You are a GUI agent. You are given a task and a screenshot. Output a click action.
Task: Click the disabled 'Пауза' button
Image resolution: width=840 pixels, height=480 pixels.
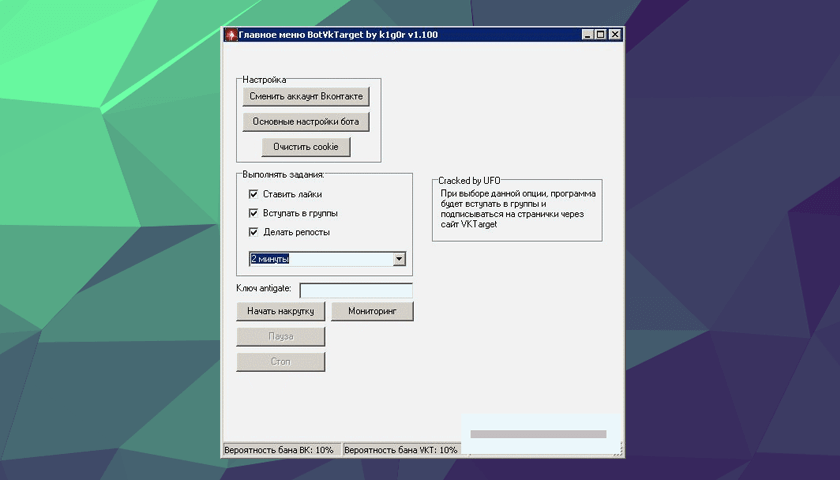(281, 336)
